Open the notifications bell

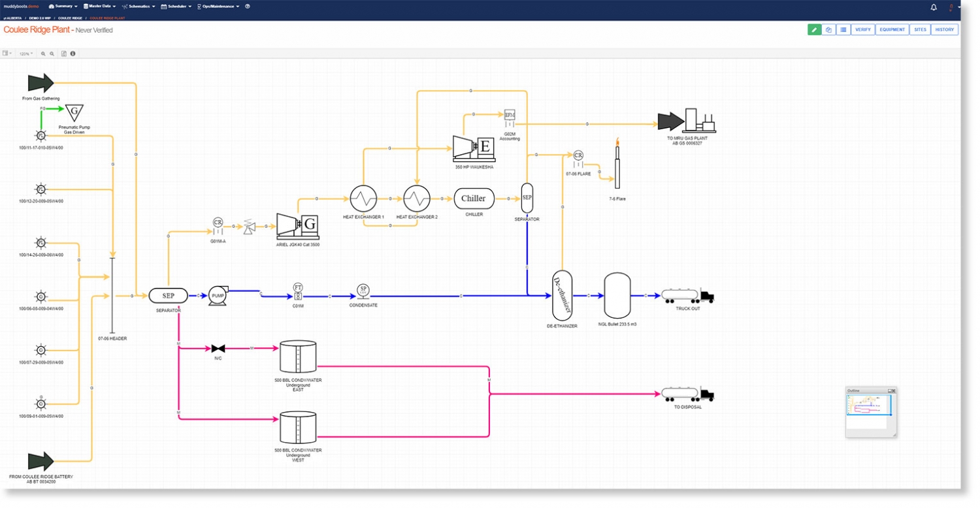(934, 7)
